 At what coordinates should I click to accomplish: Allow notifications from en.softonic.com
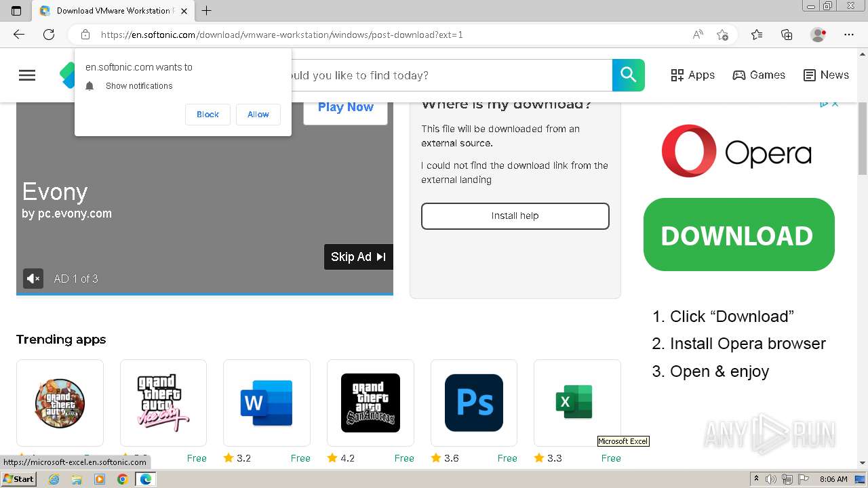258,115
